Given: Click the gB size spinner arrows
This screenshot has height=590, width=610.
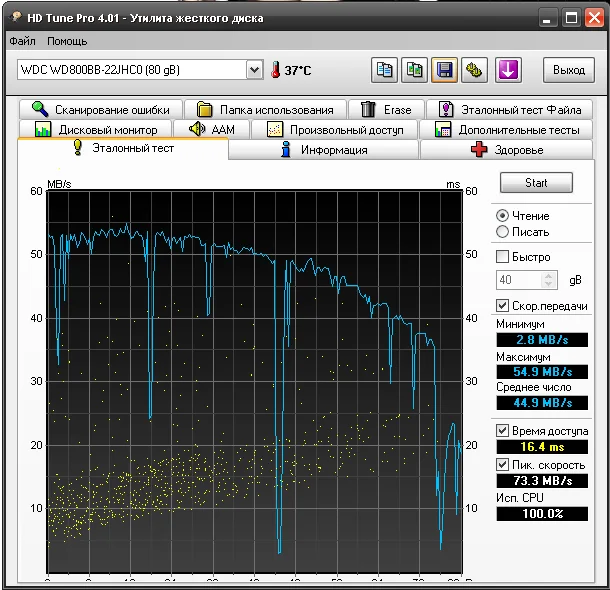Looking at the screenshot, I should click(547, 280).
